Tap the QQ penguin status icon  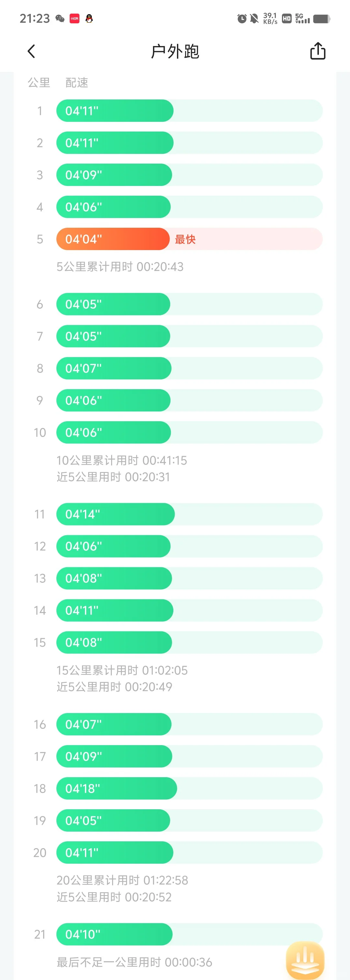point(89,18)
